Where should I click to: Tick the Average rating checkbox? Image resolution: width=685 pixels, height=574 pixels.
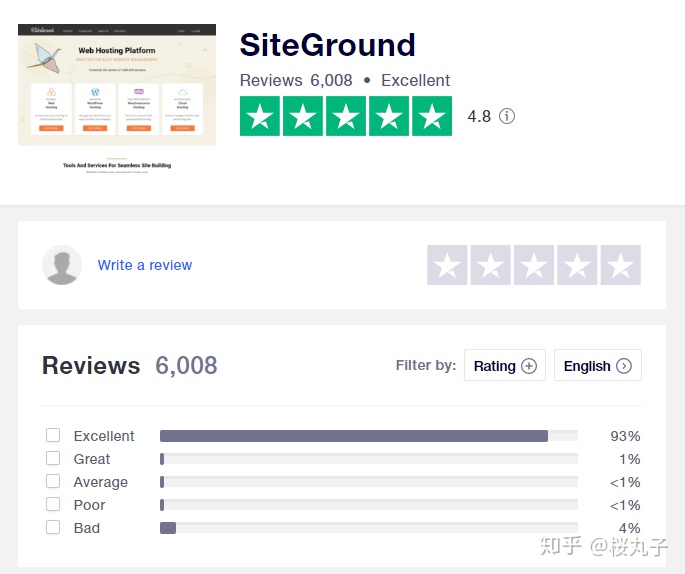53,481
